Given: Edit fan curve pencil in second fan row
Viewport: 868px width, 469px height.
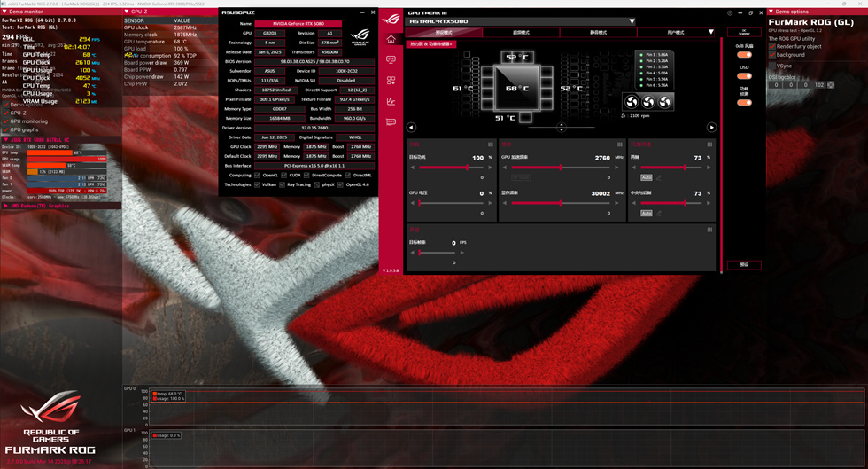Looking at the screenshot, I should (x=659, y=213).
